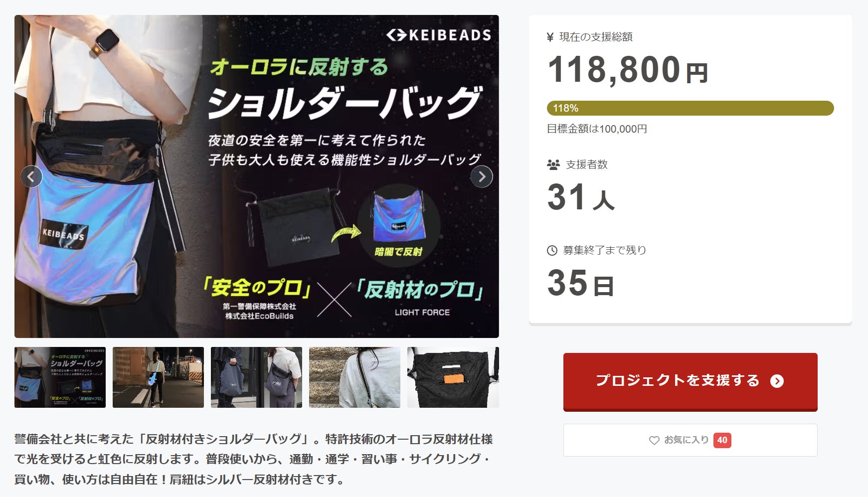868x497 pixels.
Task: Select the night street thumbnail
Action: [158, 377]
